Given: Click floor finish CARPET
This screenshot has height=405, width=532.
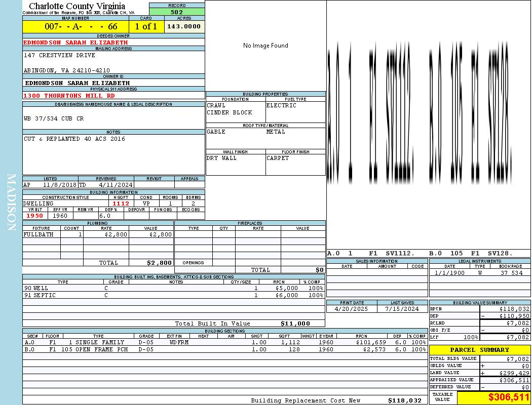Looking at the screenshot, I should coord(278,158).
